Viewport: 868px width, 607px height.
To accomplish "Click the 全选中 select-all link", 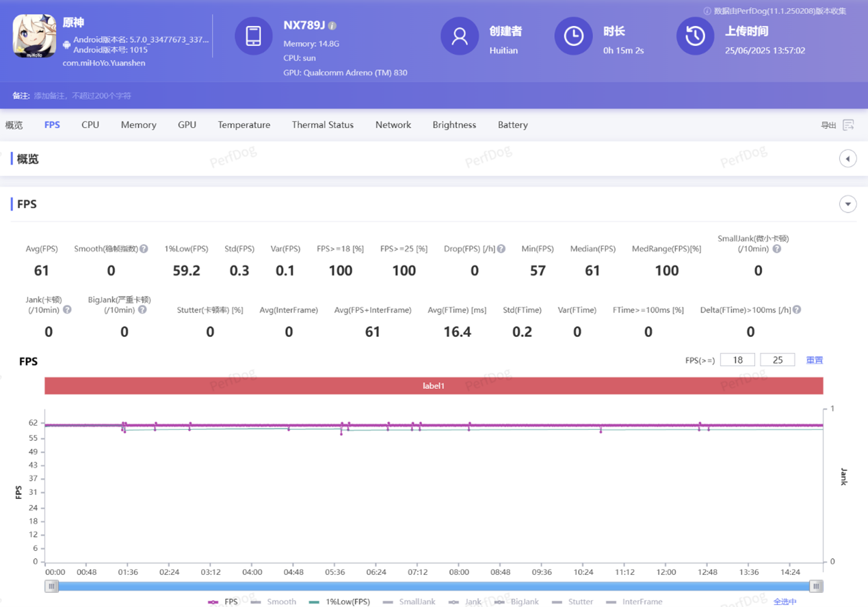I will (x=785, y=602).
